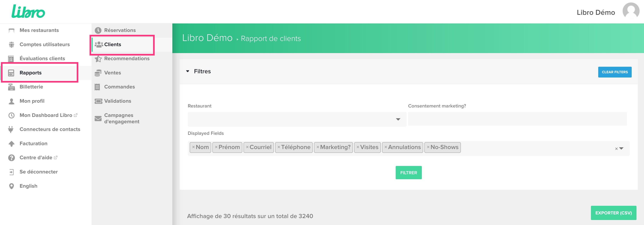Open Mes restaurants in the sidebar
This screenshot has width=644, height=225.
39,30
